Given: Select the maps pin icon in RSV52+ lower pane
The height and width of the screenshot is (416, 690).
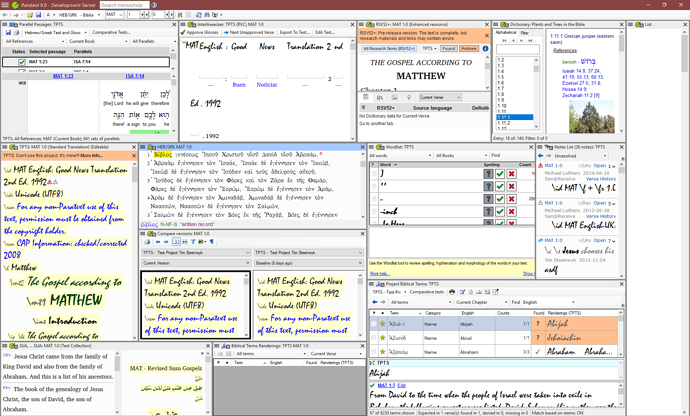Looking at the screenshot, I should tap(408, 97).
